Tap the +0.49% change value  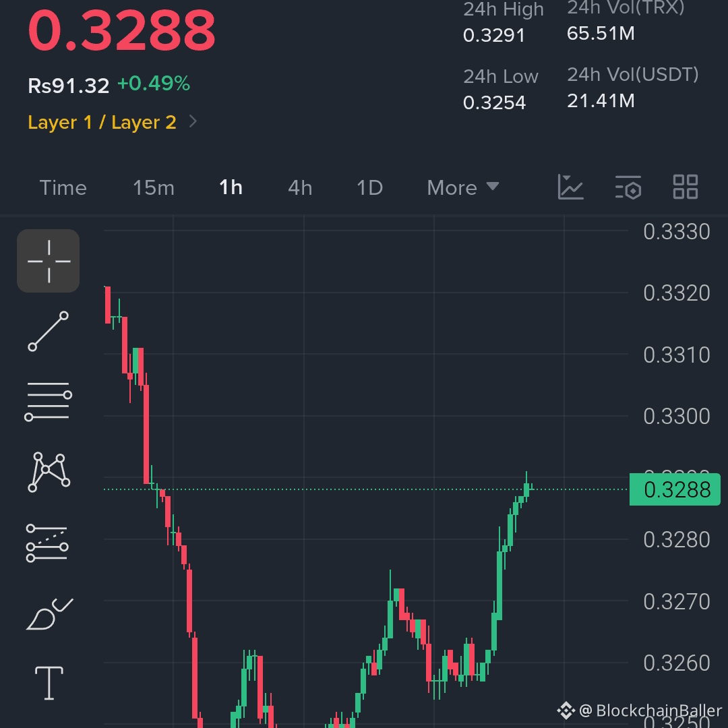[154, 84]
